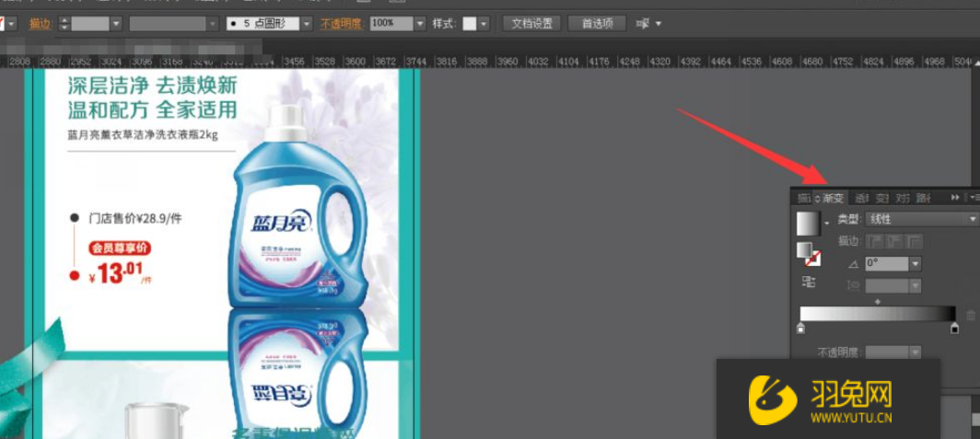Switch to the 渐变 gradient tab

coord(834,198)
